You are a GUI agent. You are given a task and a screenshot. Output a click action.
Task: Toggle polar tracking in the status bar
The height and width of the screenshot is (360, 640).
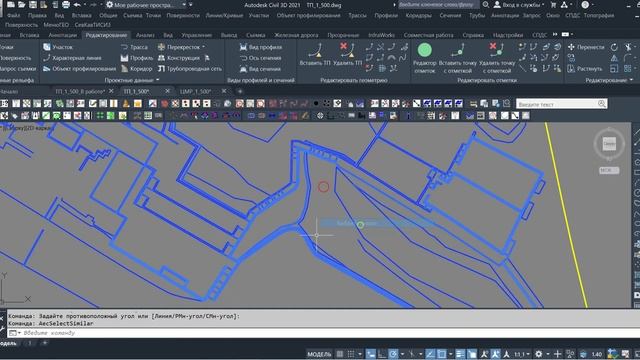(x=393, y=354)
